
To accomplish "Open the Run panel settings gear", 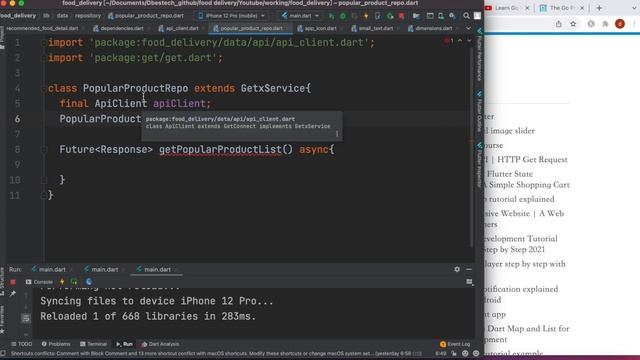I will coord(457,269).
